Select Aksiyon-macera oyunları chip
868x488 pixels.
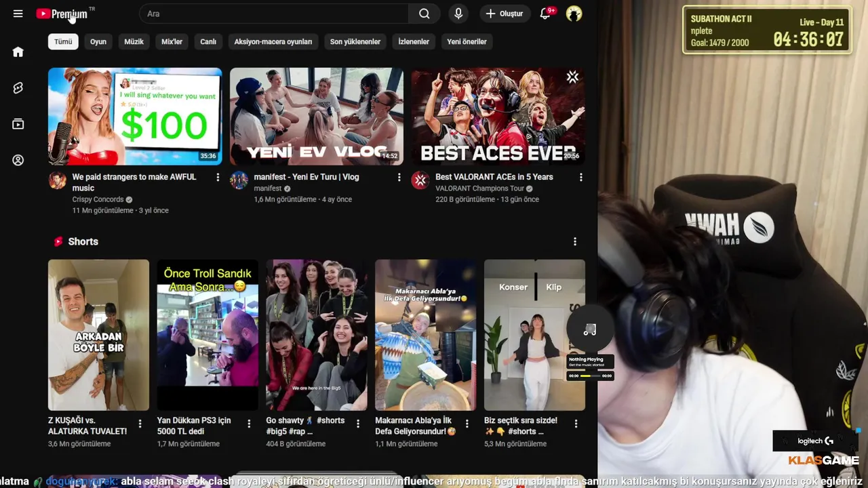pyautogui.click(x=273, y=41)
